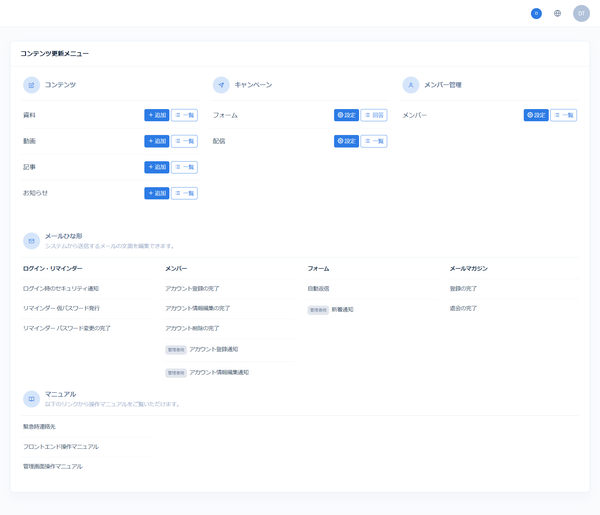View フォーム 回答 button
Viewport: 600px width, 515px height.
coord(374,115)
